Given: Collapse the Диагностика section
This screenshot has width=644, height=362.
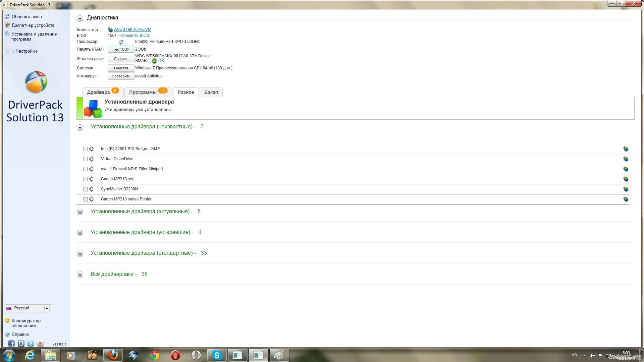Looking at the screenshot, I should (80, 18).
